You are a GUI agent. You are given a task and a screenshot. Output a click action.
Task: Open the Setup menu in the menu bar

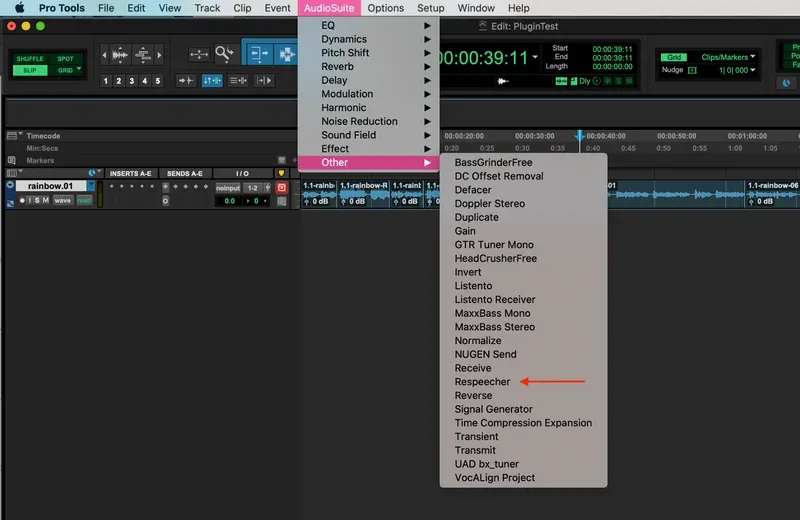click(x=430, y=8)
